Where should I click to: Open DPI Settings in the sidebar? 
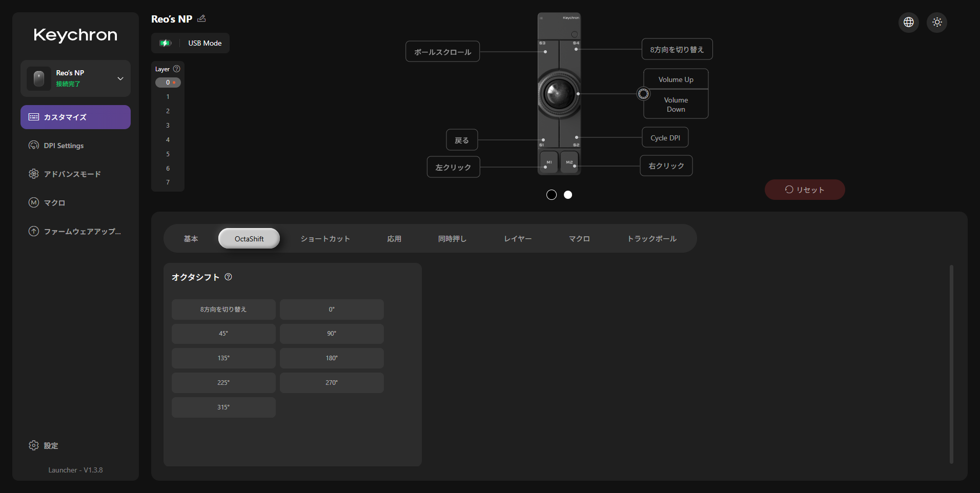pos(75,146)
